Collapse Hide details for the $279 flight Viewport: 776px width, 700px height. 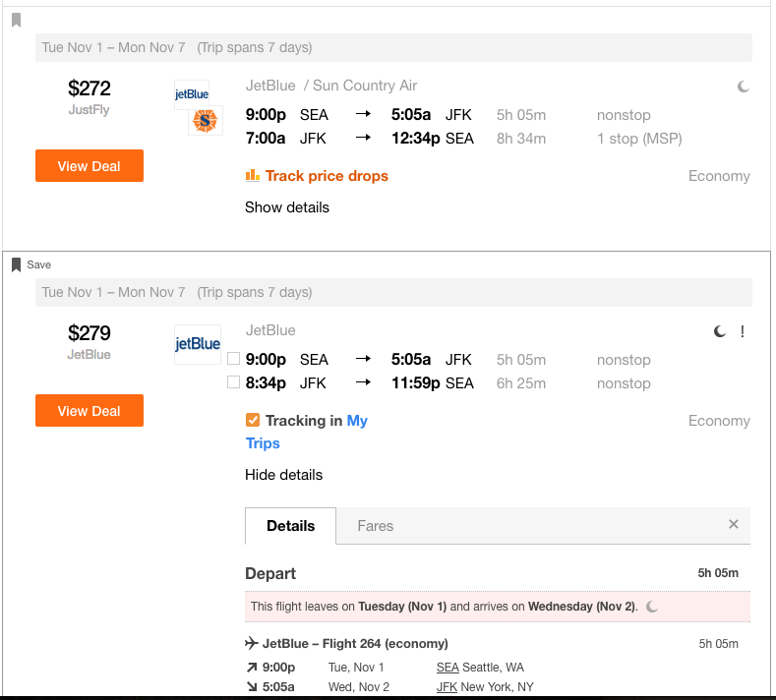(x=283, y=475)
